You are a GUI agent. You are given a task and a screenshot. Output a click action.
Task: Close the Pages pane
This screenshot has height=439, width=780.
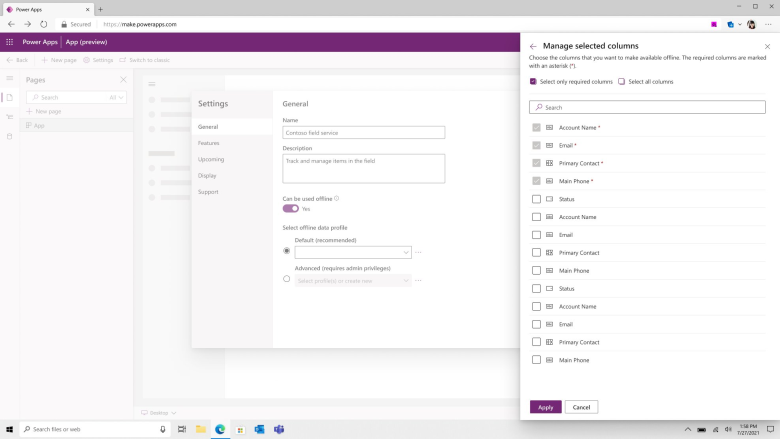(123, 80)
